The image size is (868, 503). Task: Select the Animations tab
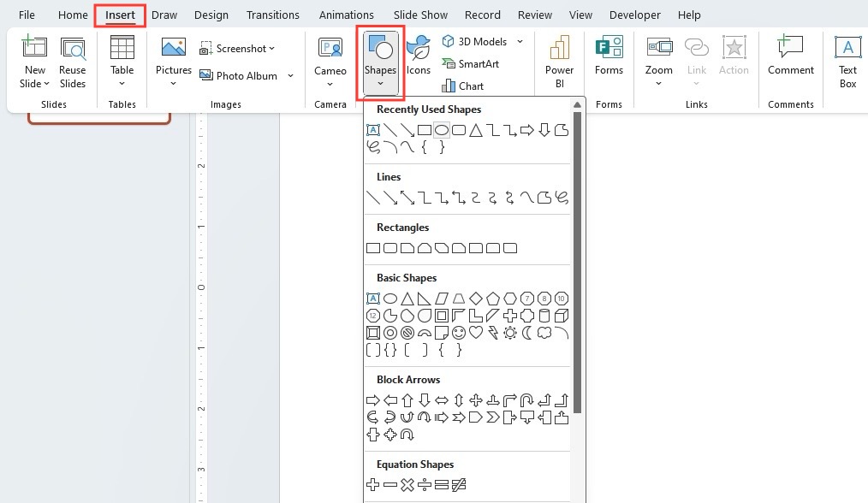pyautogui.click(x=346, y=15)
